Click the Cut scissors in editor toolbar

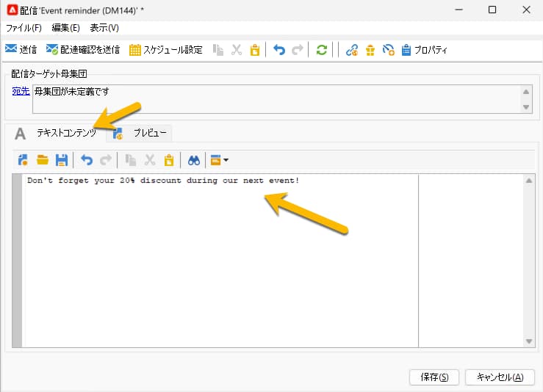(150, 160)
